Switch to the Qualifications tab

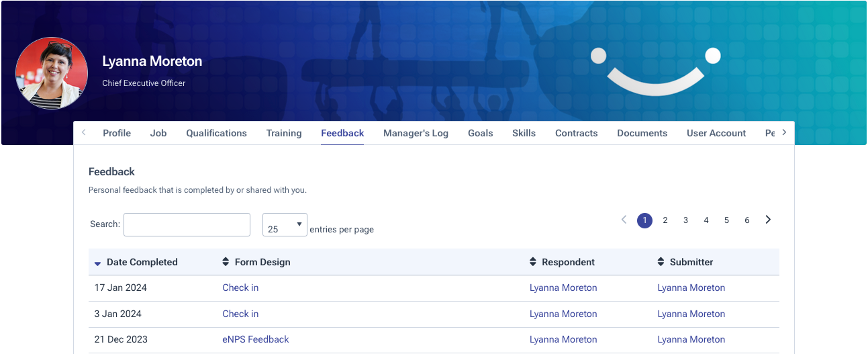(217, 133)
